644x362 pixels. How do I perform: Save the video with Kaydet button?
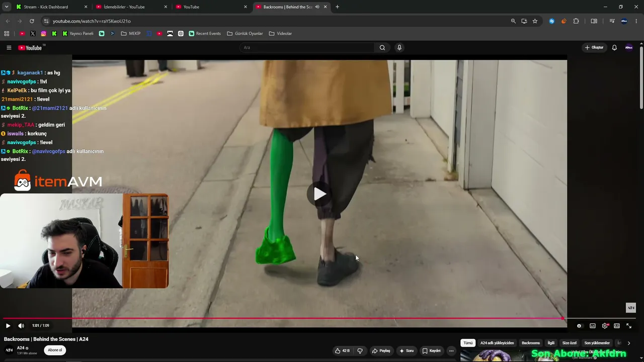click(432, 350)
